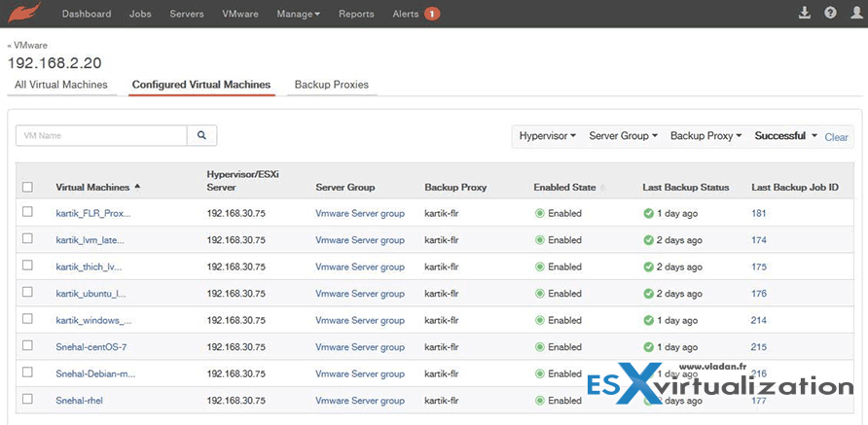The width and height of the screenshot is (868, 425).
Task: Check the Snehal-centOS-7 row checkbox
Action: 27,345
